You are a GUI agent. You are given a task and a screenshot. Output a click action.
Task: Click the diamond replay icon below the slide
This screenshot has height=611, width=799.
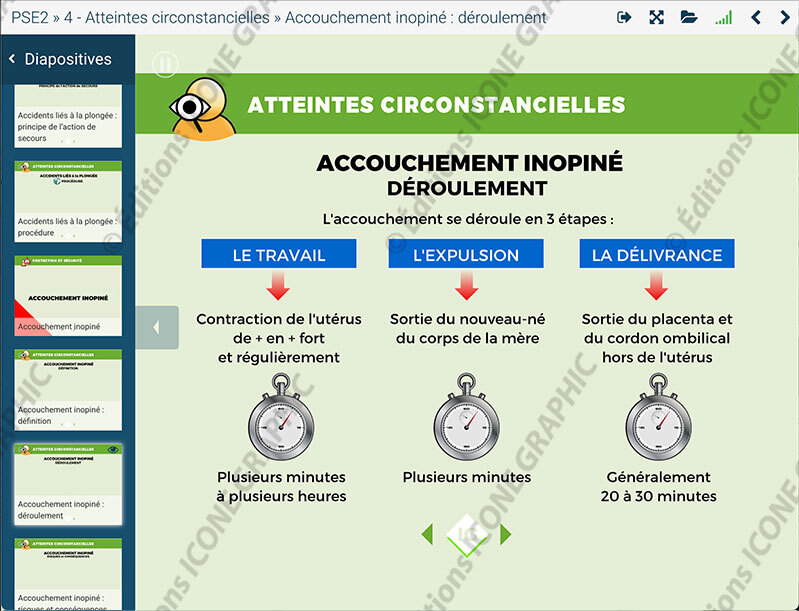point(466,535)
